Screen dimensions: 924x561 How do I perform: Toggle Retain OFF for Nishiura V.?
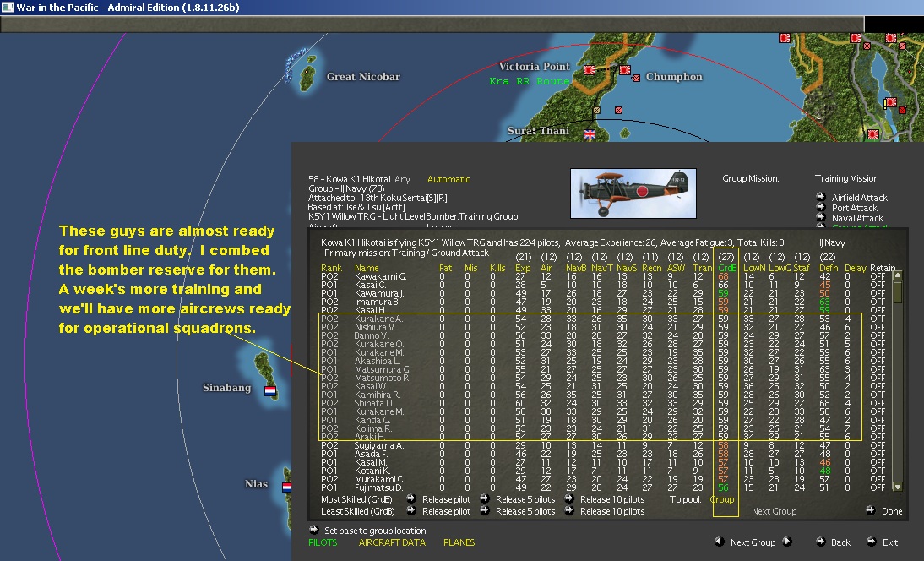tap(878, 327)
